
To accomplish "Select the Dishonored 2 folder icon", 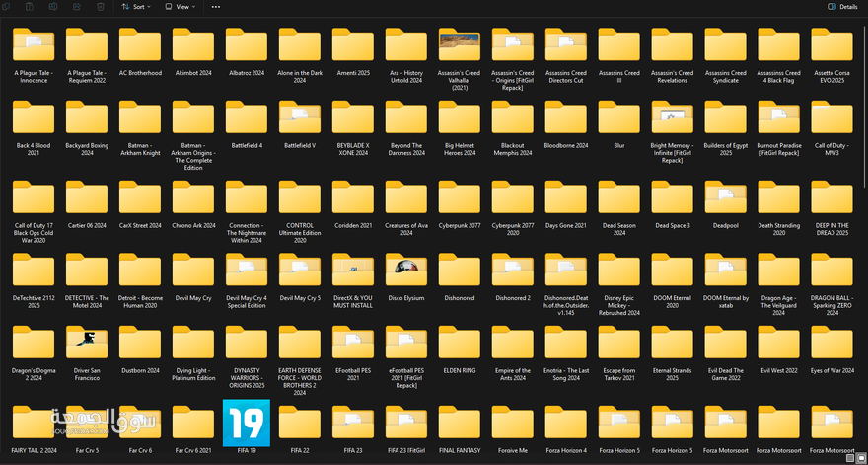I will coord(513,270).
